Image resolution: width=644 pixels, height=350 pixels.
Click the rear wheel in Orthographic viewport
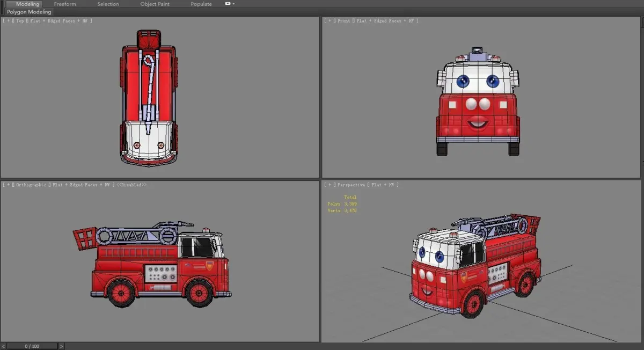[121, 293]
